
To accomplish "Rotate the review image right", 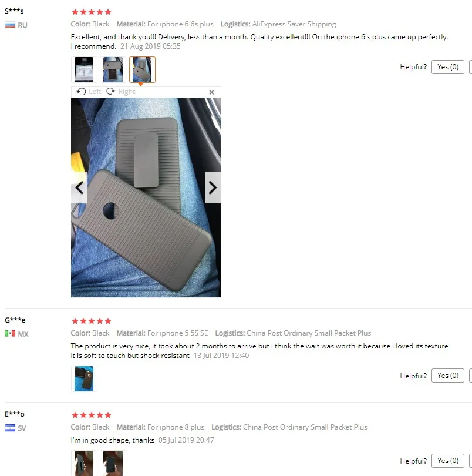I will tap(121, 92).
